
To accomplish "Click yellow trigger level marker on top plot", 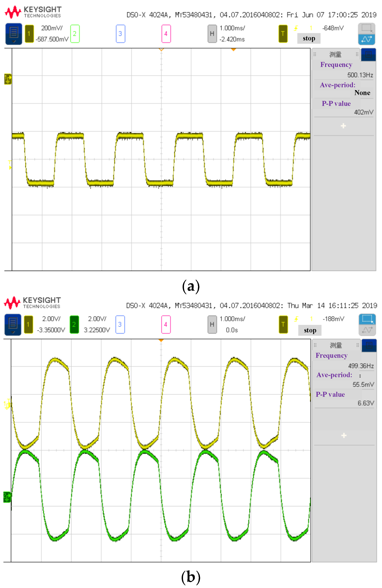I will tap(10, 165).
